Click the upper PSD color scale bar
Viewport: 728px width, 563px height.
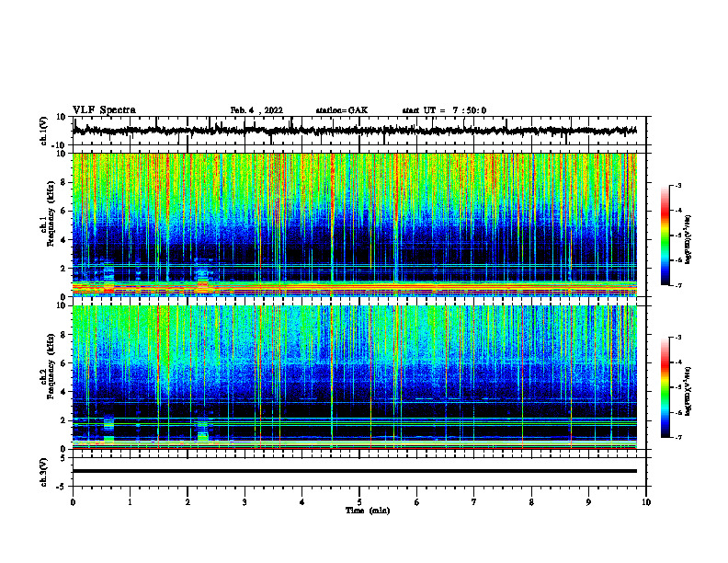pos(665,236)
